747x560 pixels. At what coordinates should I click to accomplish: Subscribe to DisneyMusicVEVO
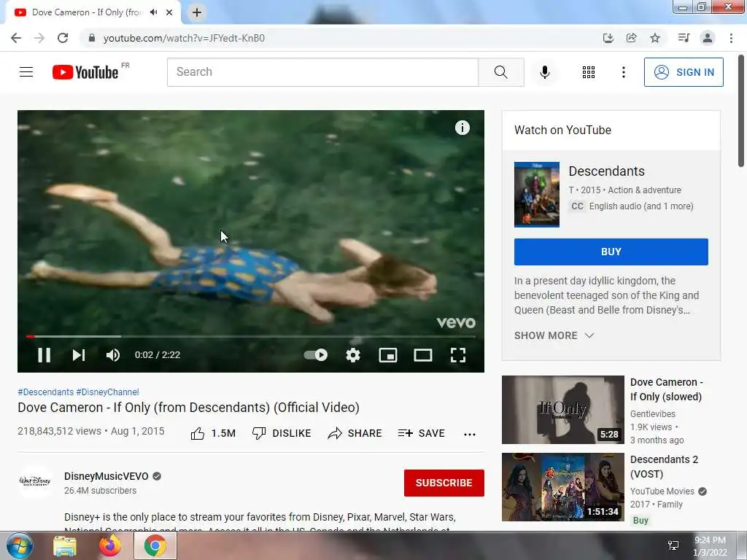pyautogui.click(x=444, y=483)
